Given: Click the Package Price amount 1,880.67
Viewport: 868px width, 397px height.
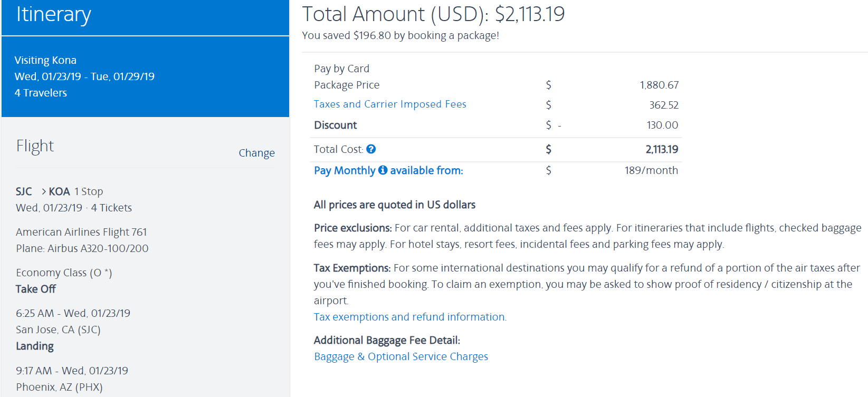Looking at the screenshot, I should point(659,85).
